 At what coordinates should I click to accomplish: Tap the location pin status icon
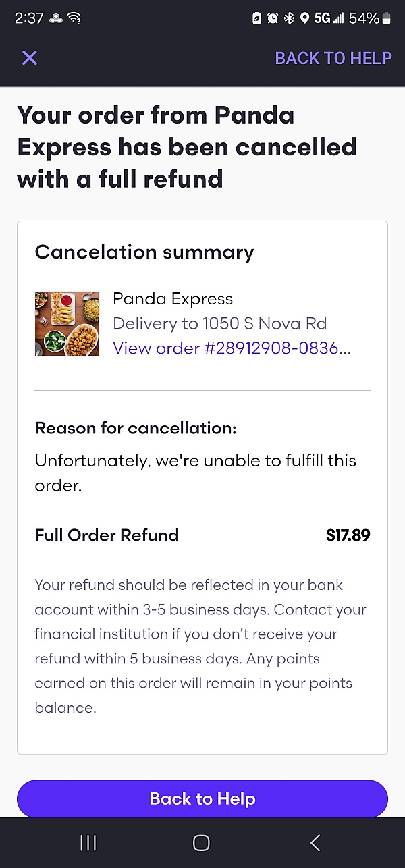pos(304,18)
